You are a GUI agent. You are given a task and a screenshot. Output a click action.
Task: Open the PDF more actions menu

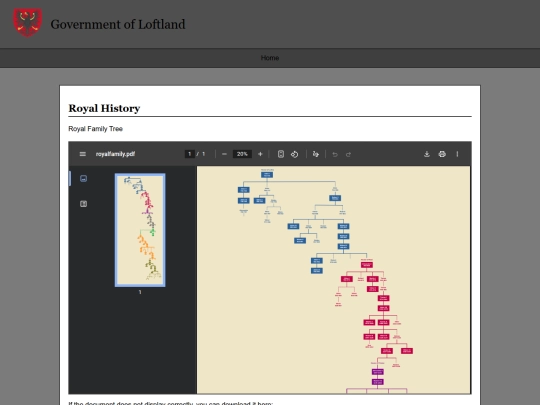(457, 154)
